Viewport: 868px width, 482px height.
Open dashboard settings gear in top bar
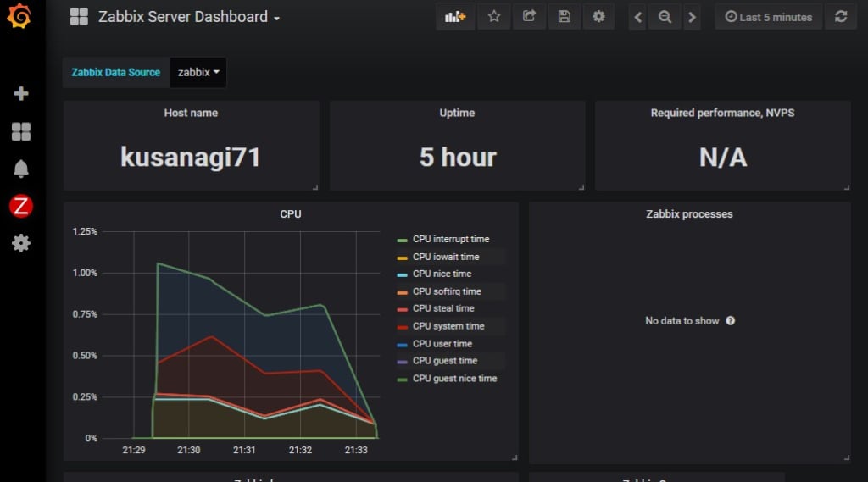point(598,17)
